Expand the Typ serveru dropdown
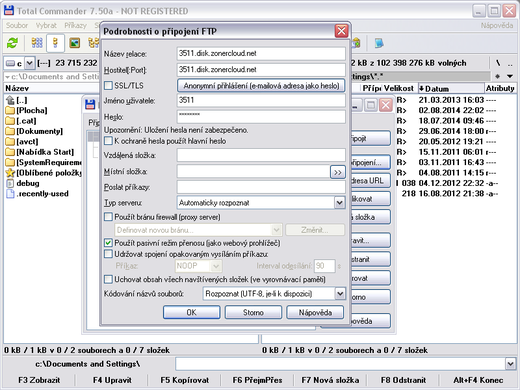520x390 pixels. (339, 203)
